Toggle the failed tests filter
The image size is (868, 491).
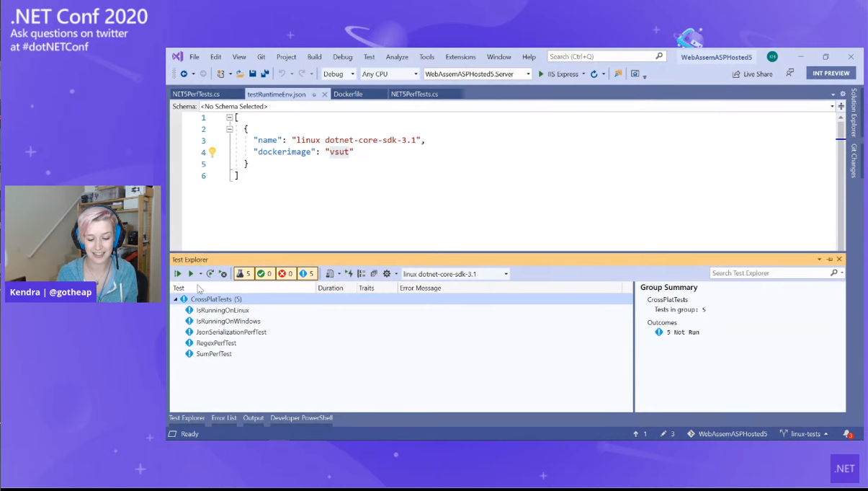(285, 274)
